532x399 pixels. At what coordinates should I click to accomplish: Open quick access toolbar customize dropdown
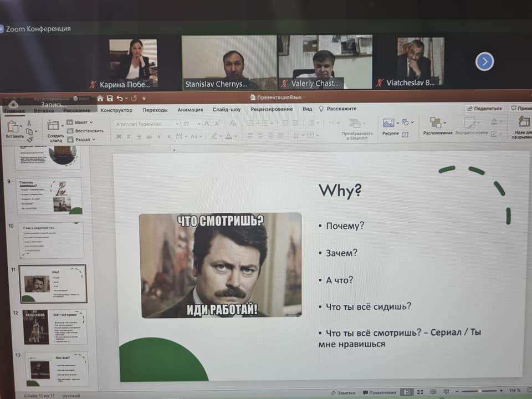coord(144,99)
